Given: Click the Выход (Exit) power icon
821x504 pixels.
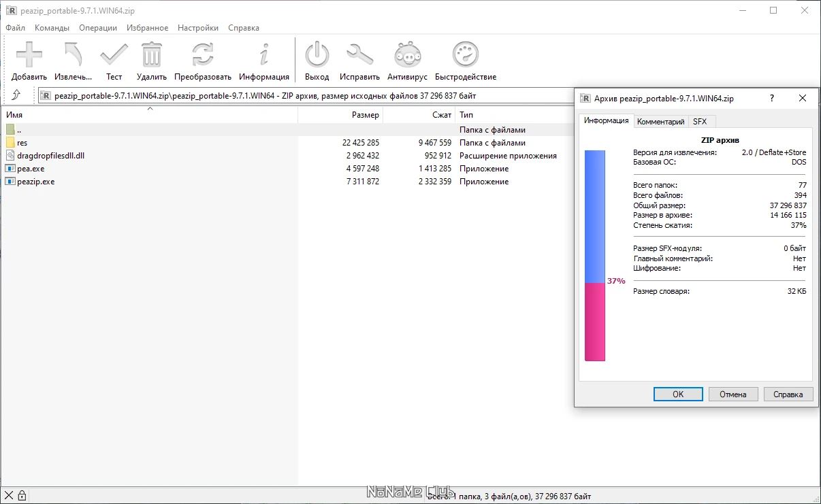Looking at the screenshot, I should point(317,55).
